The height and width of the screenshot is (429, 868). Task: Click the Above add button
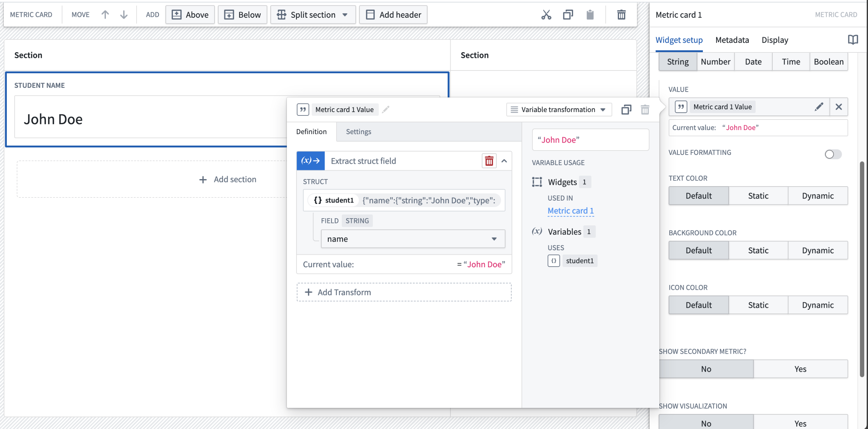click(190, 15)
